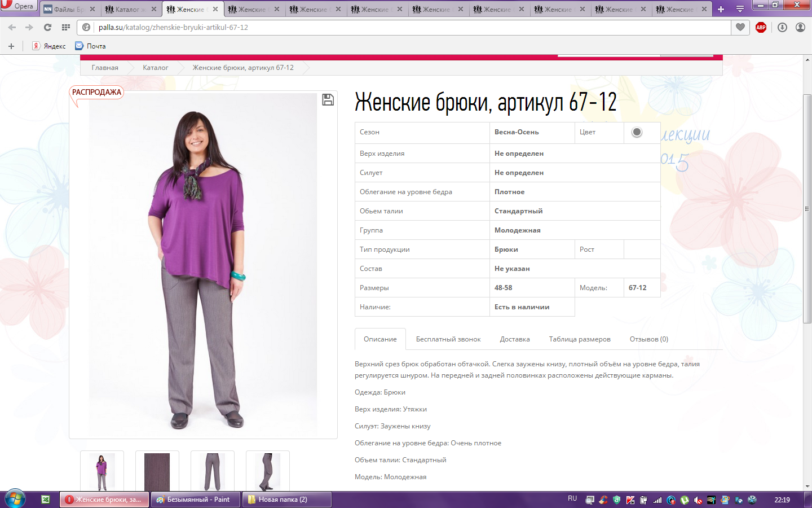The width and height of the screenshot is (812, 508).
Task: Open the Opera main menu
Action: [18, 6]
